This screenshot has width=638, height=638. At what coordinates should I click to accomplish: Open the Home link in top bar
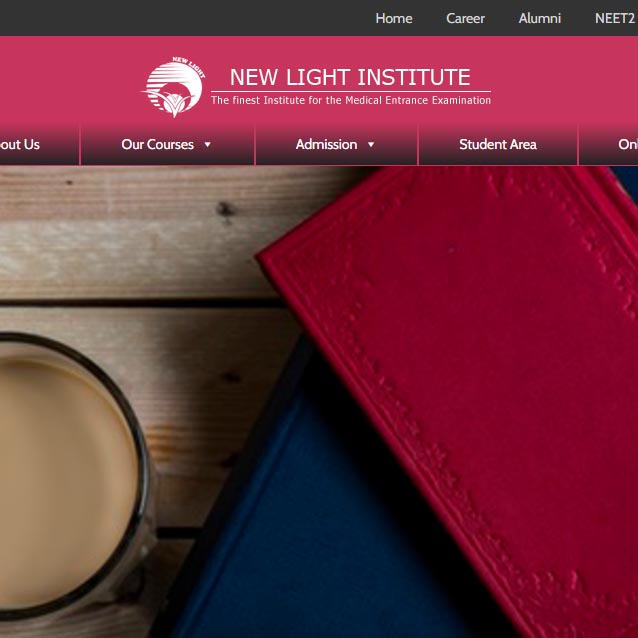(393, 18)
